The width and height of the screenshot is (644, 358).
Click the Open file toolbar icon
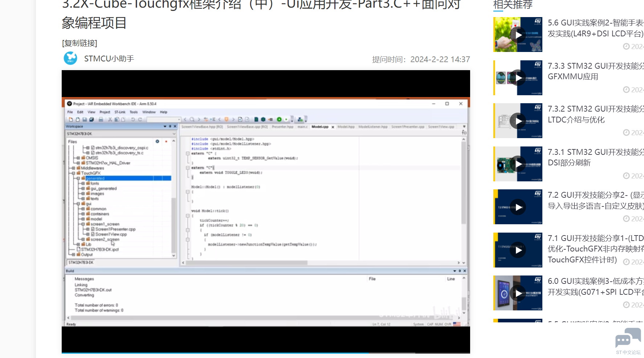78,119
